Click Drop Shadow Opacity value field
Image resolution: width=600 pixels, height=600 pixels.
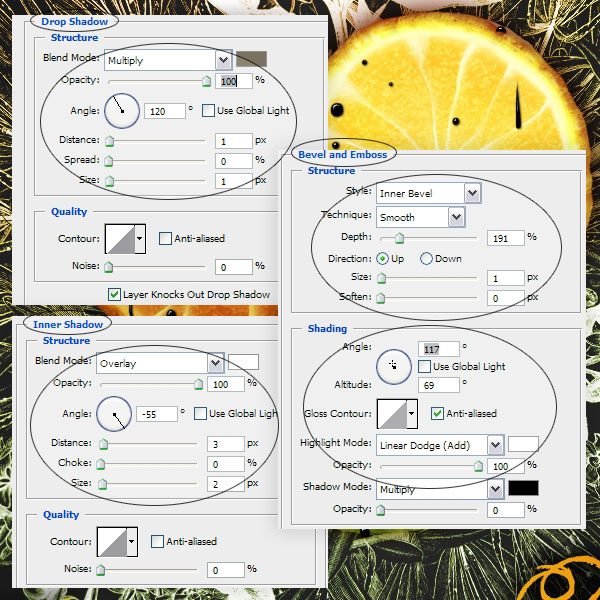233,81
